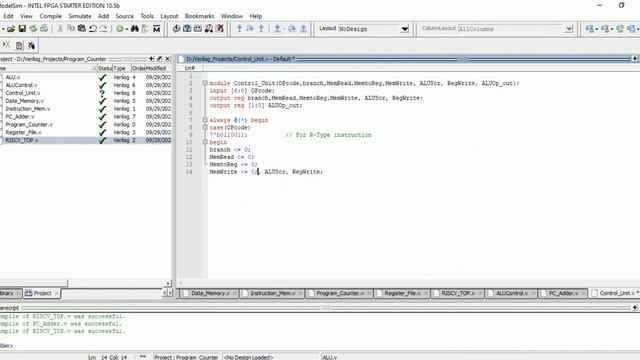Click the red-X Break icon in compile toolbar
Screen dimensions: 640x360
click(x=220, y=29)
